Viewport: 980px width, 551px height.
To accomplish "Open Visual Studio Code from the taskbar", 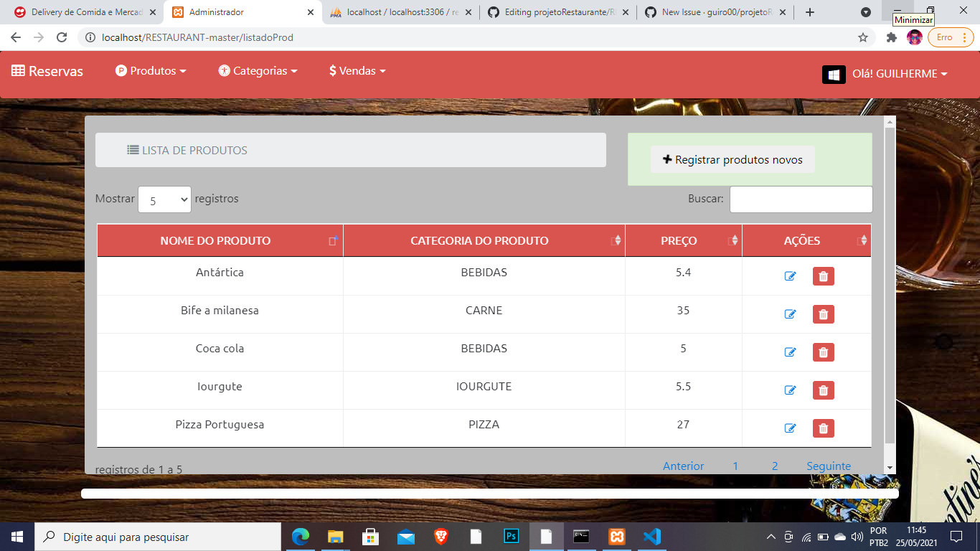I will pyautogui.click(x=651, y=537).
